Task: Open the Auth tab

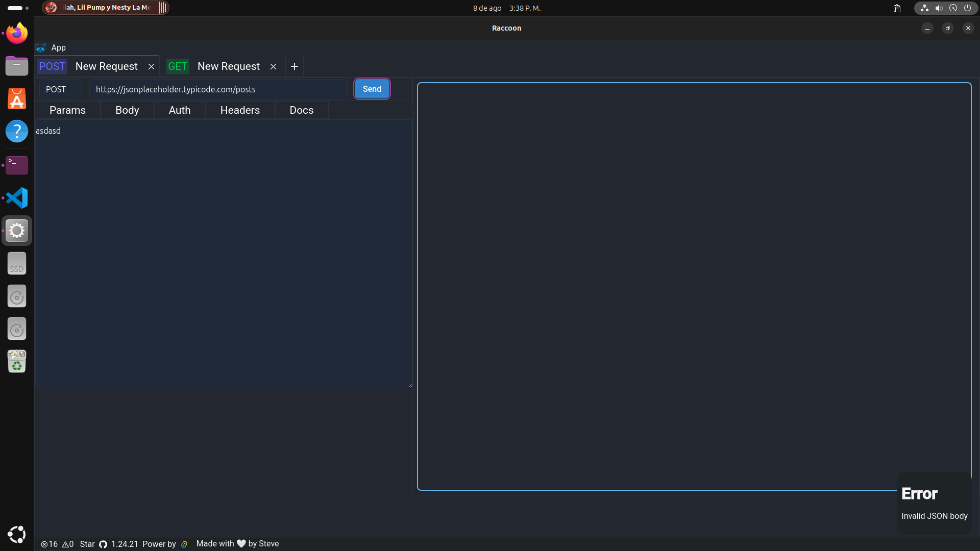Action: point(180,110)
